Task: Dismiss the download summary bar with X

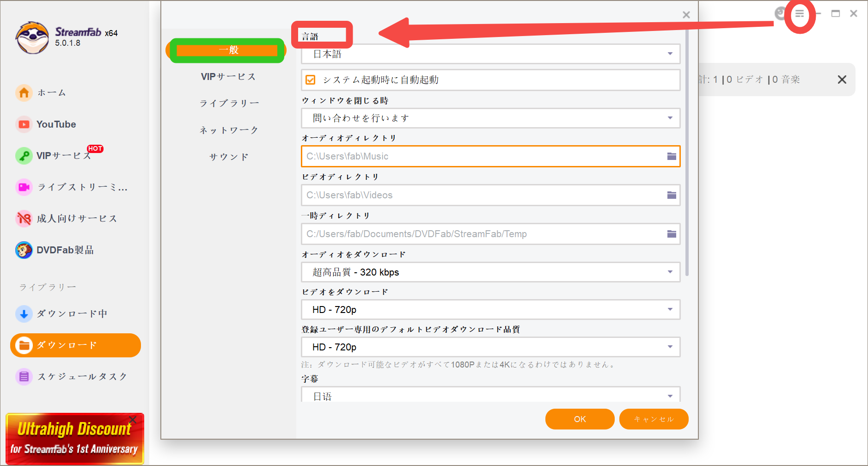Action: pyautogui.click(x=842, y=80)
